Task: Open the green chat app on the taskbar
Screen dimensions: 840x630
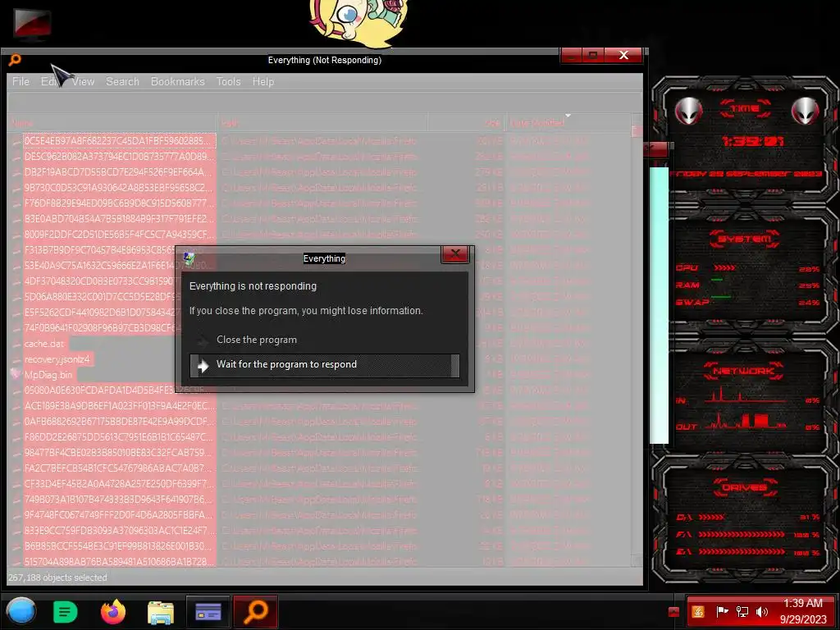Action: 66,612
